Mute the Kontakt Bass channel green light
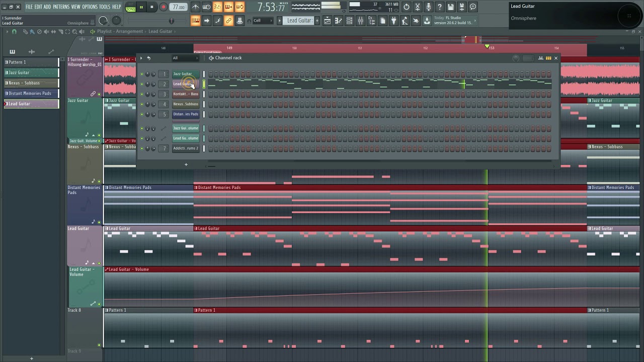644x362 pixels. (x=142, y=94)
